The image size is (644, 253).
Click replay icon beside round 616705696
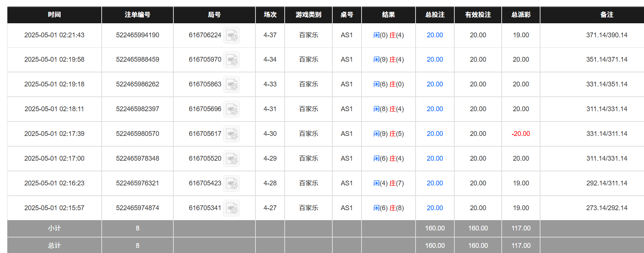232,109
